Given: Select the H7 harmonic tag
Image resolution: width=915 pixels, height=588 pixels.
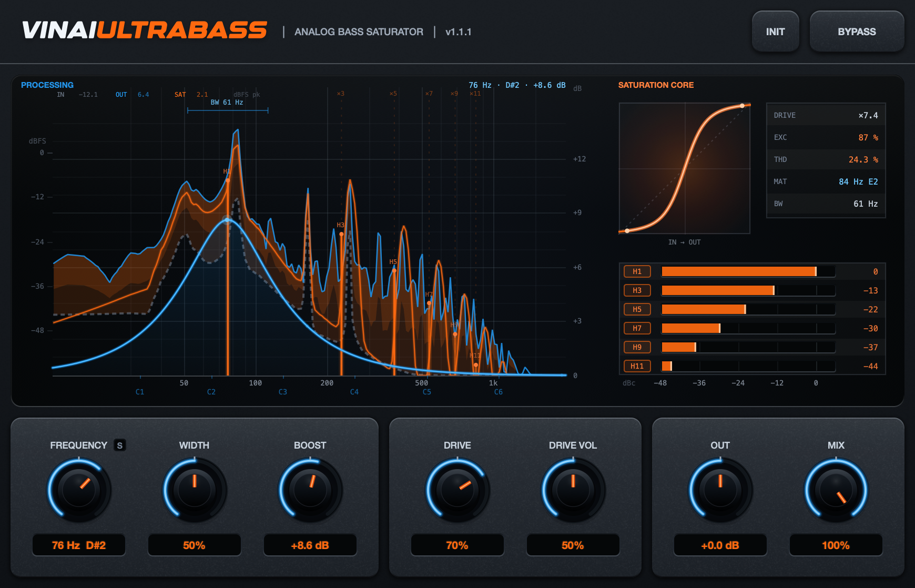Looking at the screenshot, I should [x=637, y=328].
